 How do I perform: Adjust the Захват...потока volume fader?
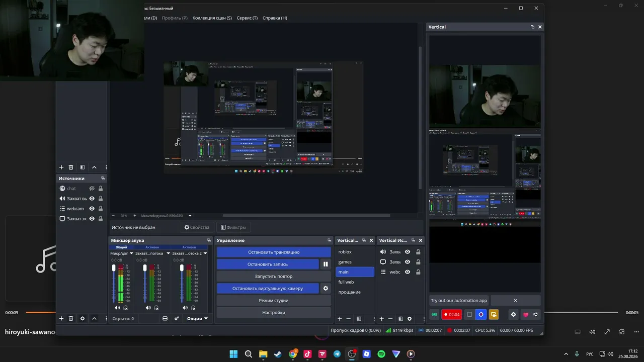tap(145, 268)
